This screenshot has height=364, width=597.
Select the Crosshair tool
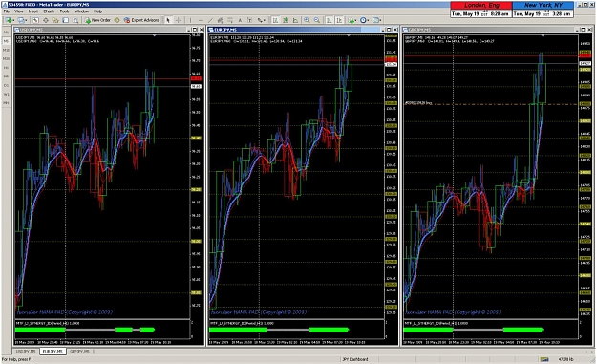179,20
